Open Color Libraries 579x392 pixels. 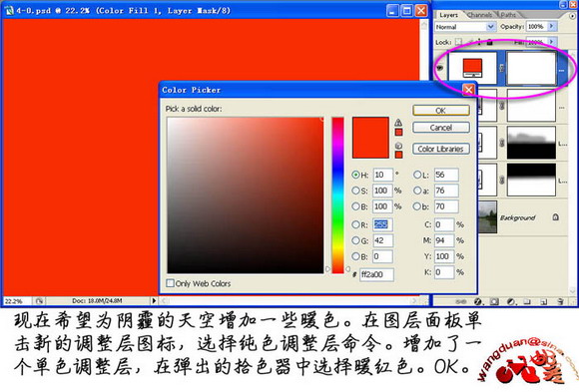(x=441, y=149)
